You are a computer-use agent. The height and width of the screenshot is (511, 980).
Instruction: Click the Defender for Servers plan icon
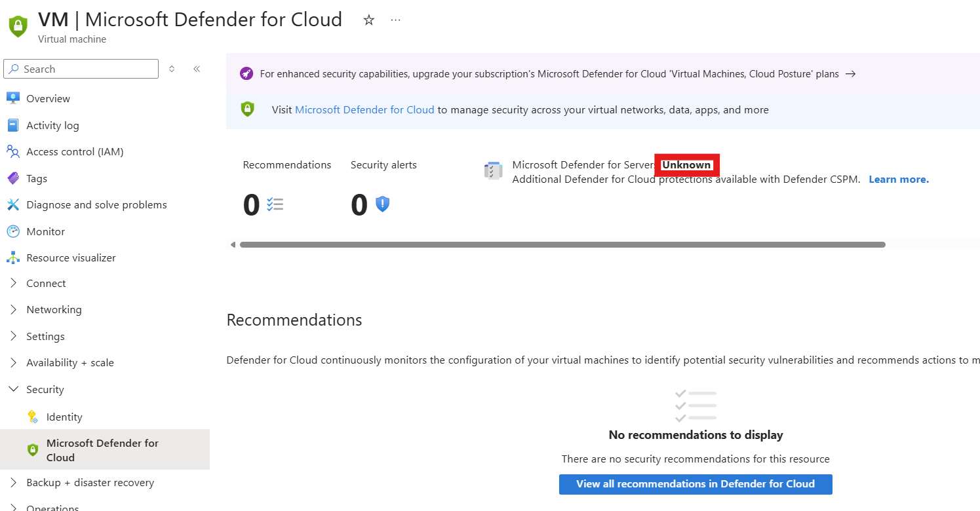[x=493, y=171]
